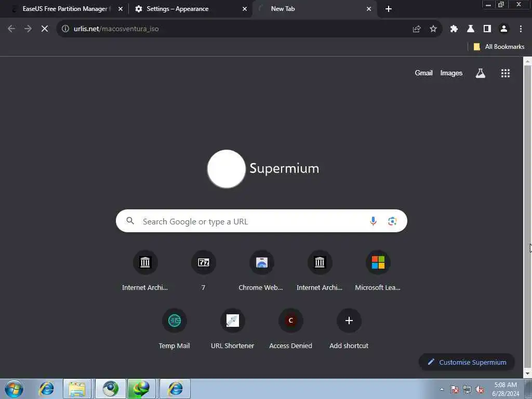Click the muted volume tray icon
The width and height of the screenshot is (532, 399).
click(x=480, y=389)
